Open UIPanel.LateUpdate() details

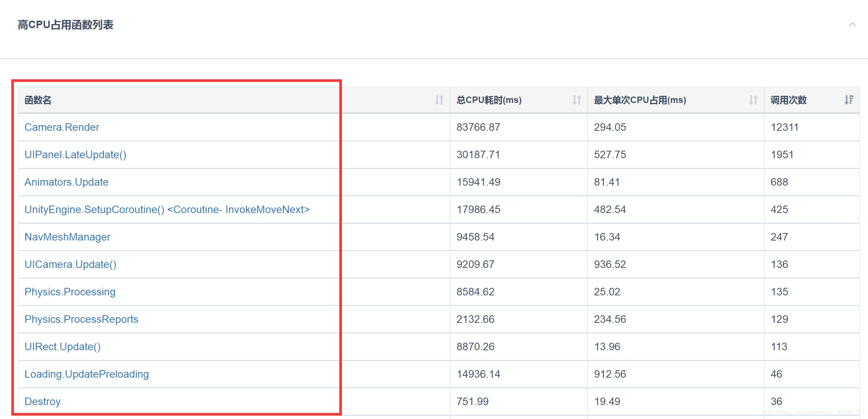[76, 154]
